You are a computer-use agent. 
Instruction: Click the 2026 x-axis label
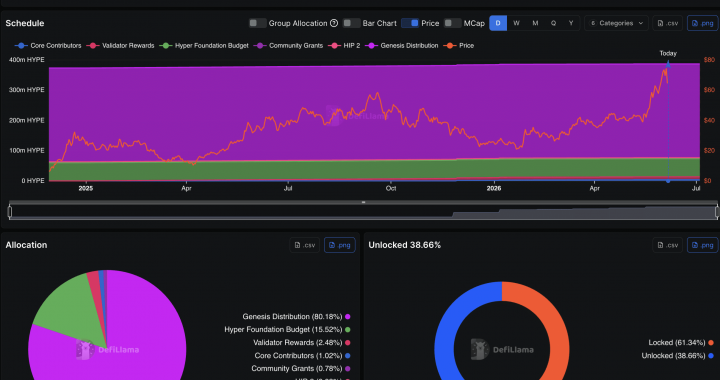pos(494,189)
